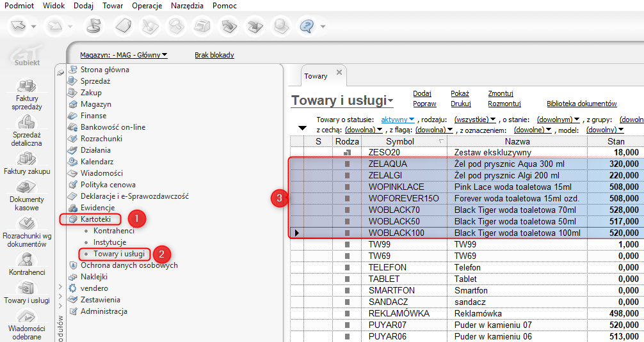Select Magazyn in the module tree
This screenshot has height=342, width=644.
point(95,104)
